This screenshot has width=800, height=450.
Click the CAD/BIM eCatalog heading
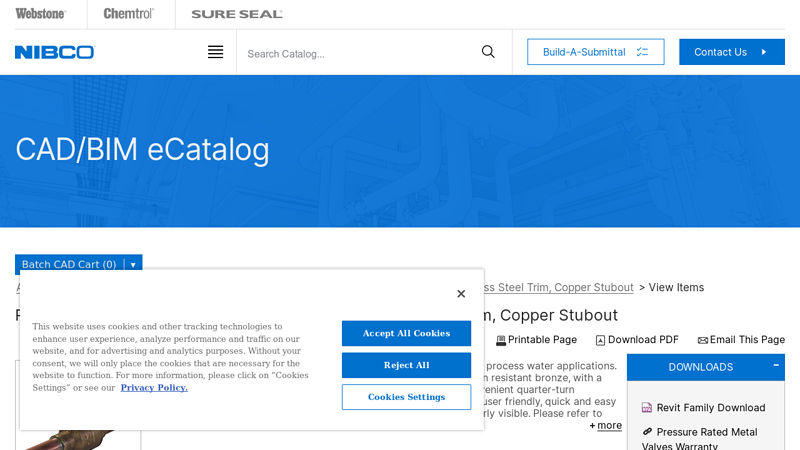[142, 149]
